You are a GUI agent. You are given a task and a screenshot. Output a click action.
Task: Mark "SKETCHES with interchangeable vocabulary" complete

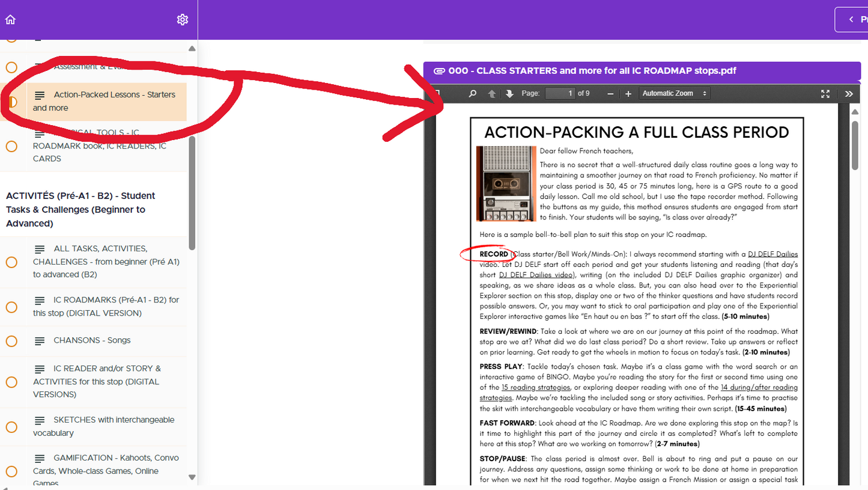coord(11,427)
